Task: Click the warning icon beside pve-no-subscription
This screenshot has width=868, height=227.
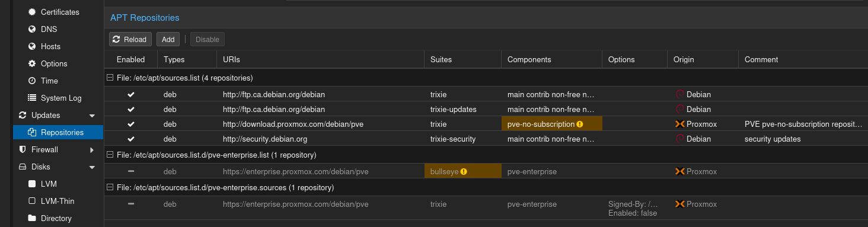Action: pyautogui.click(x=580, y=124)
